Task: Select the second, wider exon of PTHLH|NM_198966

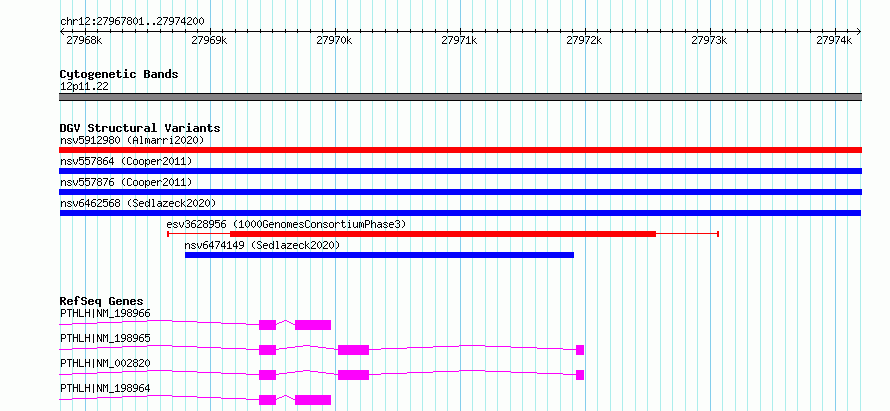Action: pos(313,325)
